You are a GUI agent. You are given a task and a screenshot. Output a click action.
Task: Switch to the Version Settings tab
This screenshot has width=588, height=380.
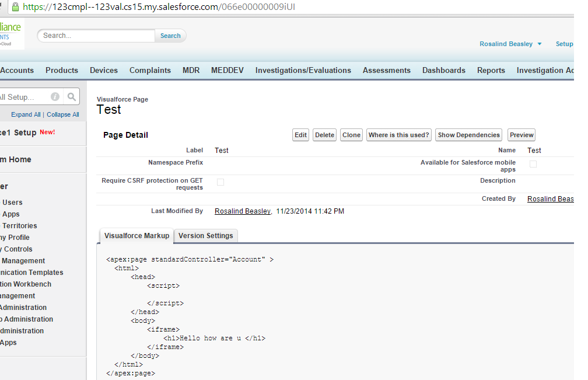[205, 236]
